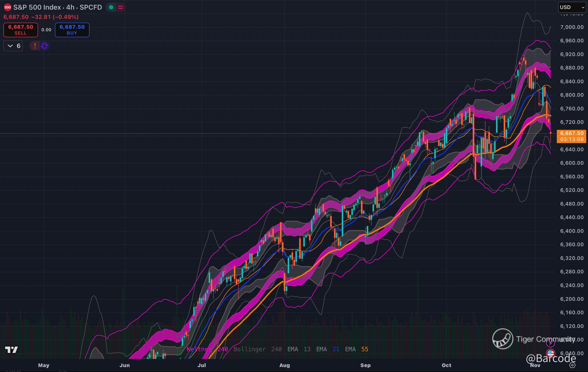Image resolution: width=588 pixels, height=372 pixels.
Task: Click the TradingView logo in corner
Action: pos(11,350)
